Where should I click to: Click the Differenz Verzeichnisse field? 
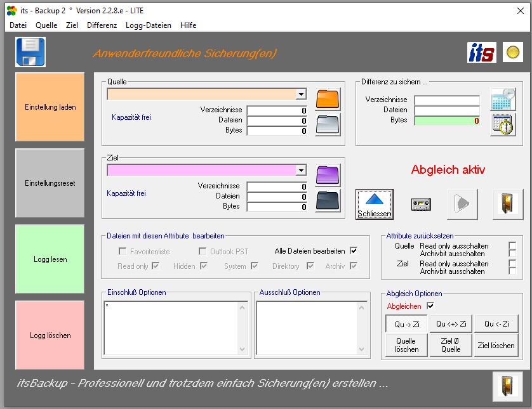(447, 100)
